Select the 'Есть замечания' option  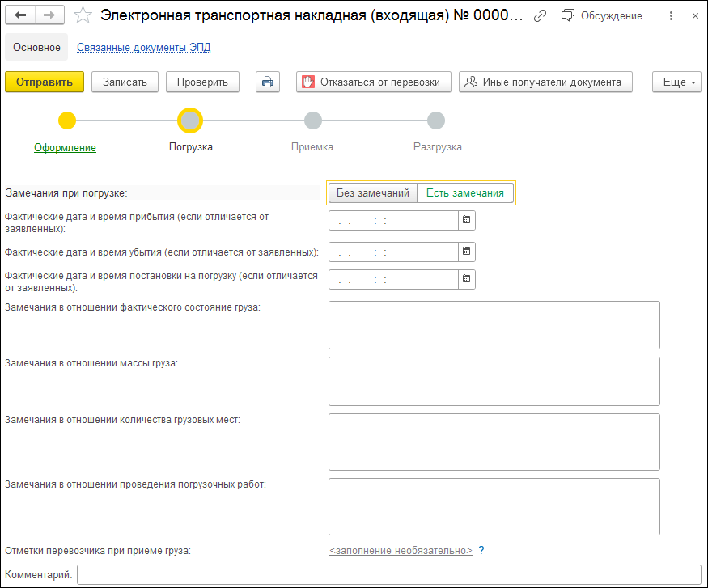point(464,192)
